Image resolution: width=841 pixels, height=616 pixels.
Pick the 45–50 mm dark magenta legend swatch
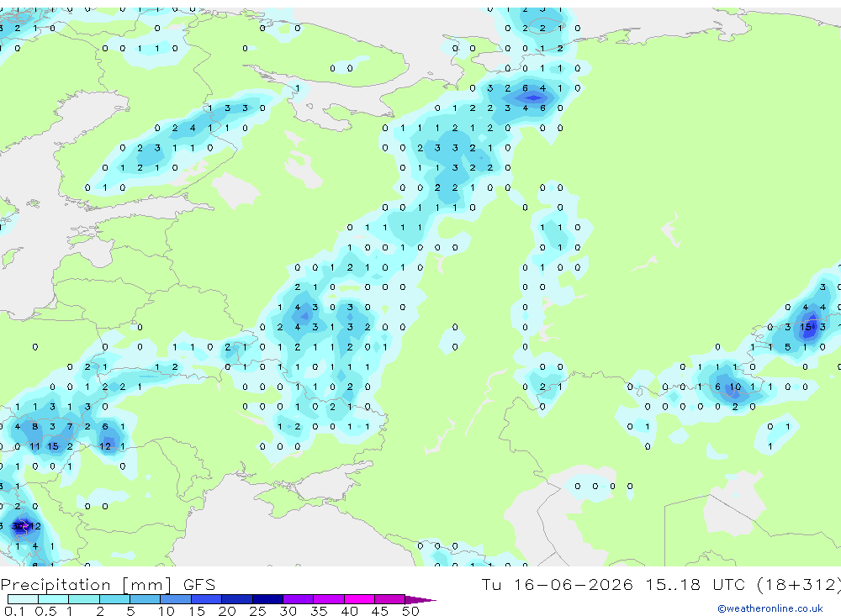point(390,599)
